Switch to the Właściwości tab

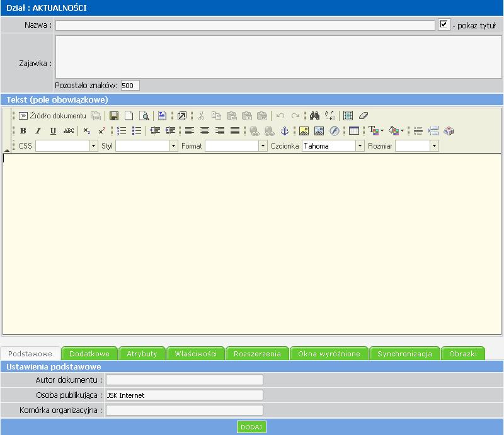point(195,354)
